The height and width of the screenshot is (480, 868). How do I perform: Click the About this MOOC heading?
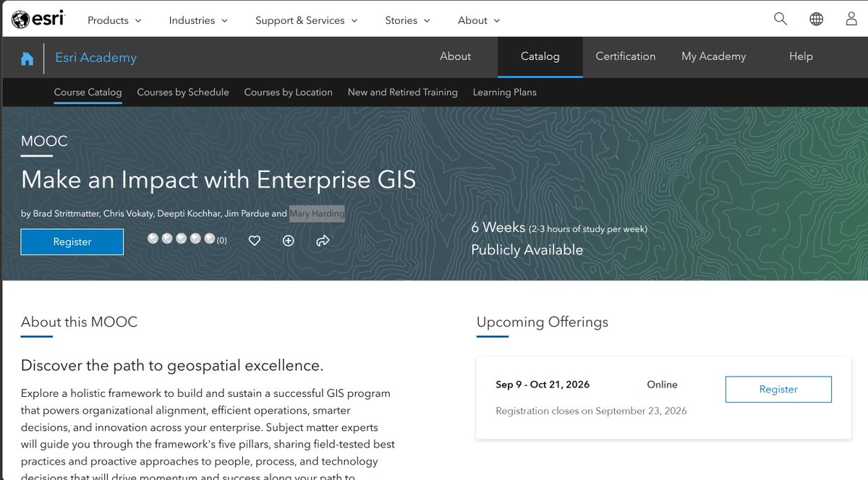pos(80,322)
